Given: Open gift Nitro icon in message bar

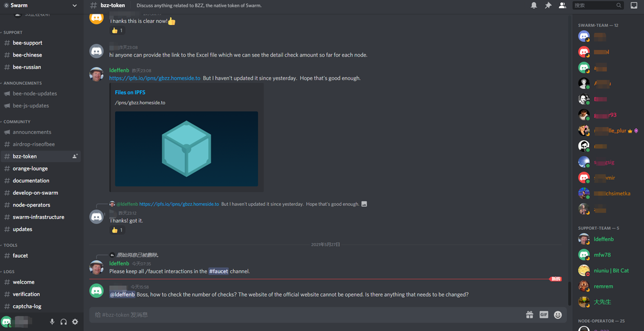Looking at the screenshot, I should (529, 314).
